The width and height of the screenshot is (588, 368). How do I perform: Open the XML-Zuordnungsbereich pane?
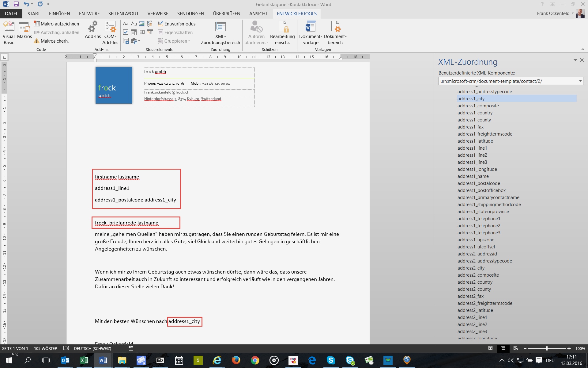click(220, 32)
